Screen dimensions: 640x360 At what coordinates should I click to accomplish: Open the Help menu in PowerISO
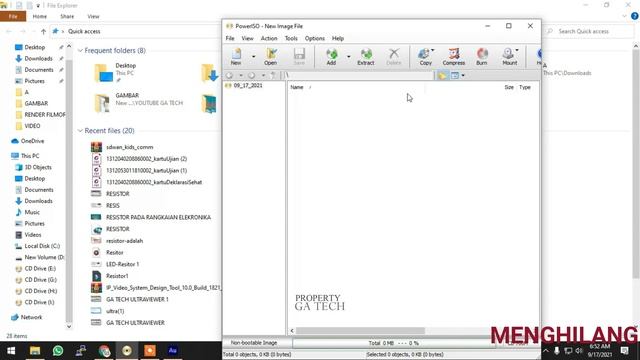coord(338,38)
